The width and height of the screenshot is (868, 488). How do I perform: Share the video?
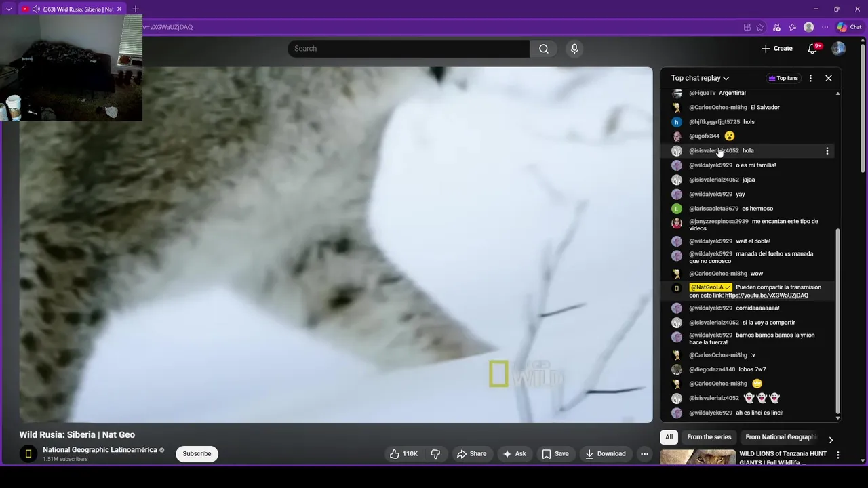(471, 454)
